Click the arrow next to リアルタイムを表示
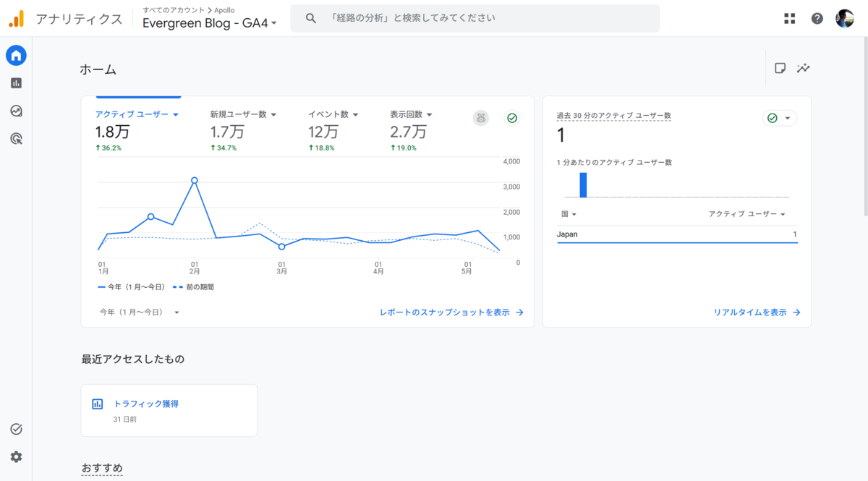 tap(796, 312)
